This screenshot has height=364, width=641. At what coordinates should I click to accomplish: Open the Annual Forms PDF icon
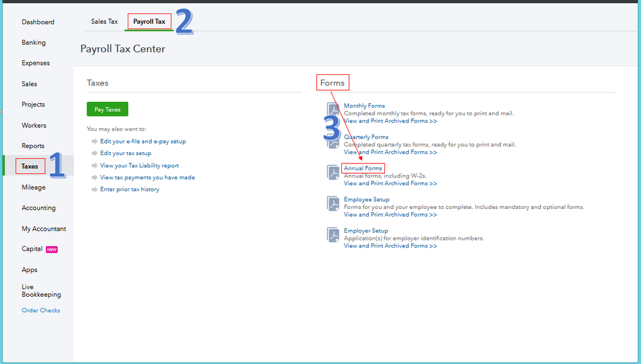coord(334,172)
